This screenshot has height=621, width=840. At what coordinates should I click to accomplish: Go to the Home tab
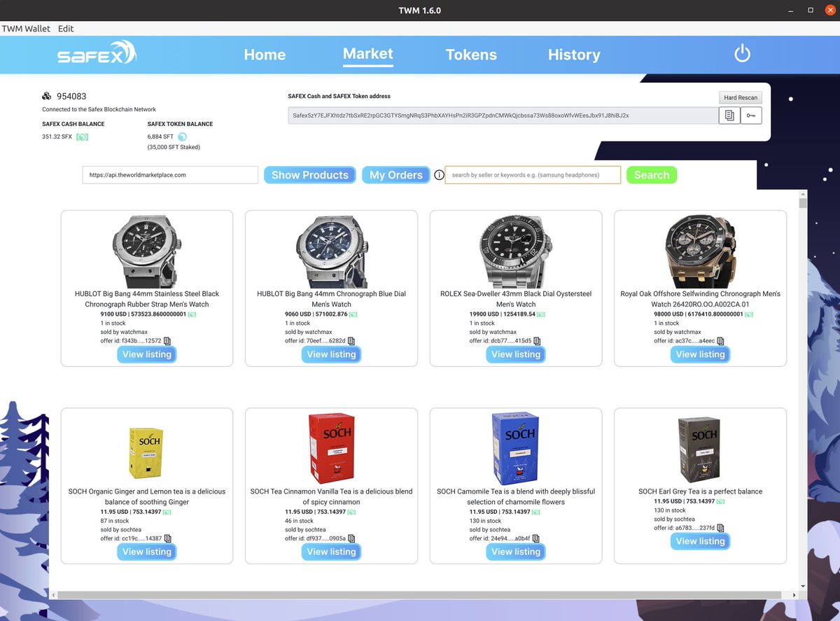coord(265,55)
